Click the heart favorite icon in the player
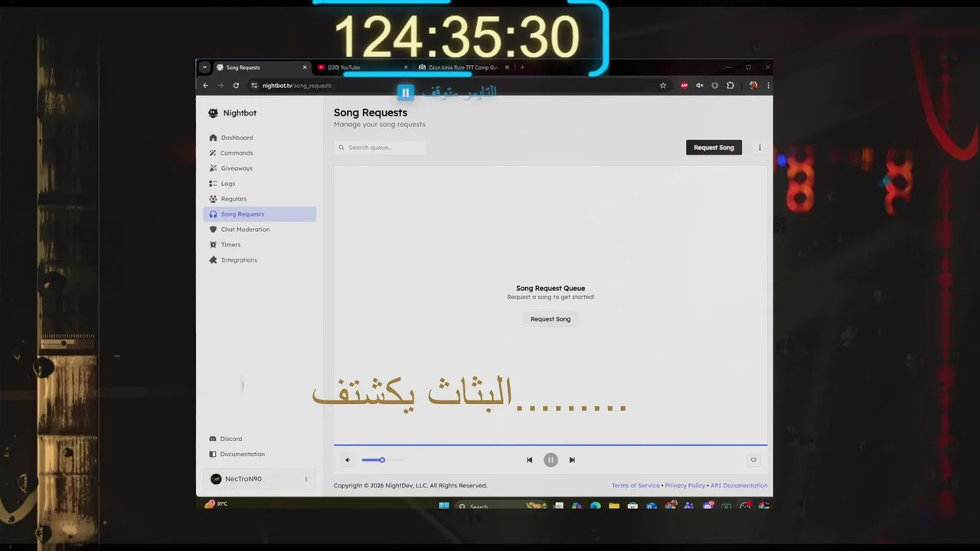This screenshot has width=980, height=551. 753,460
